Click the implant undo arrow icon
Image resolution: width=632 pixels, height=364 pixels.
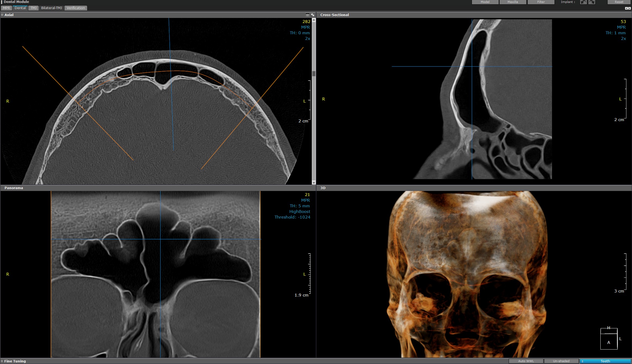[x=583, y=2]
